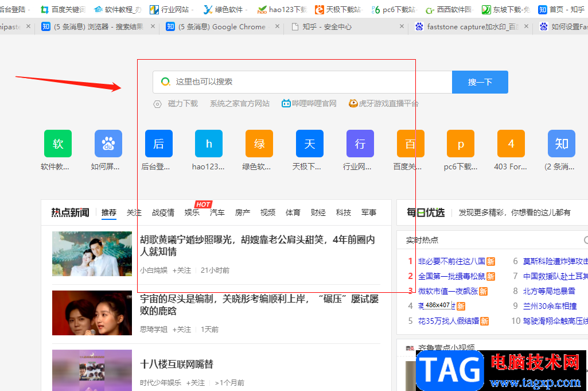Image resolution: width=588 pixels, height=391 pixels.
Task: Open the 胡歌黄曦宁婚纱照曝光 news headline
Action: pos(257,246)
